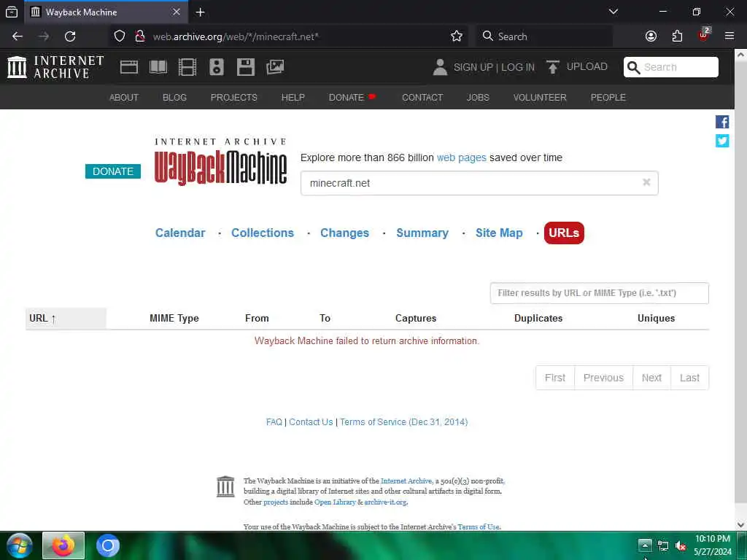Image resolution: width=747 pixels, height=560 pixels.
Task: Open the Firefox hamburger menu
Action: pyautogui.click(x=729, y=36)
